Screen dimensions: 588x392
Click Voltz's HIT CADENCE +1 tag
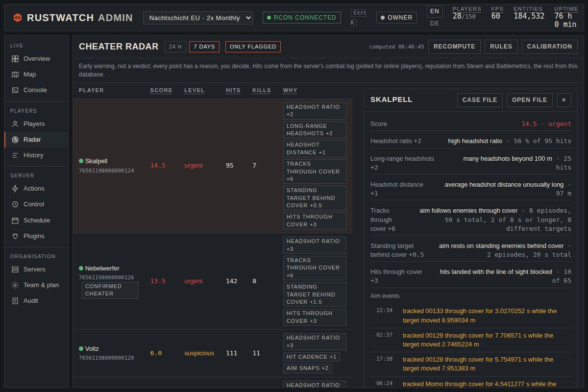(312, 357)
